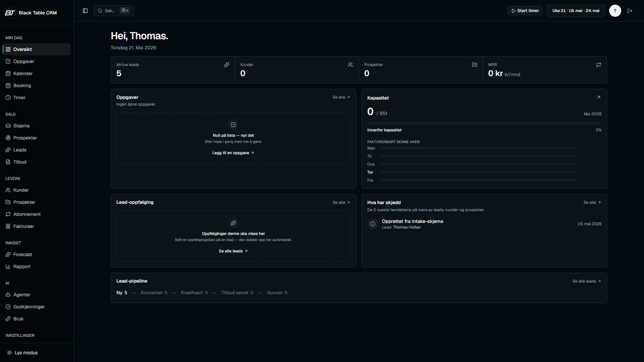
Task: Click the sparkle icon in Lead-oppfølging
Action: (233, 223)
